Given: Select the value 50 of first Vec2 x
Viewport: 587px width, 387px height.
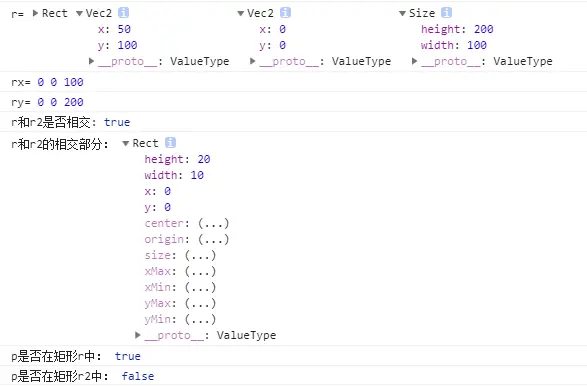Looking at the screenshot, I should click(x=124, y=29).
